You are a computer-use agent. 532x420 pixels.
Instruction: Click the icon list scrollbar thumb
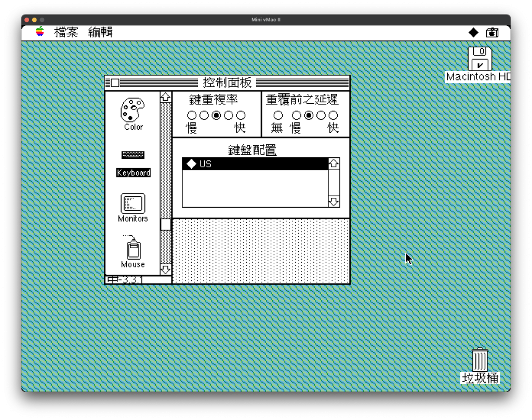[165, 224]
